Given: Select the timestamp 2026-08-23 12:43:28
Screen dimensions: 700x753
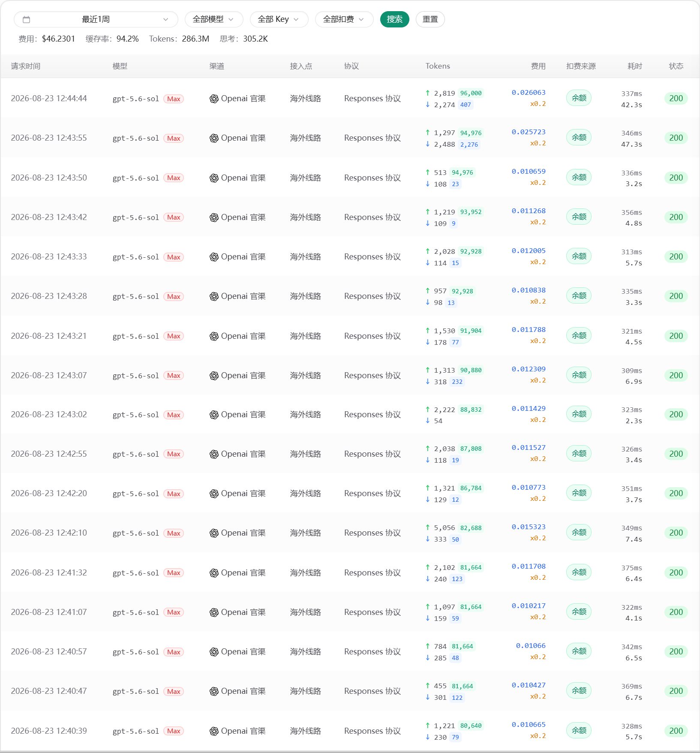Looking at the screenshot, I should pos(49,296).
